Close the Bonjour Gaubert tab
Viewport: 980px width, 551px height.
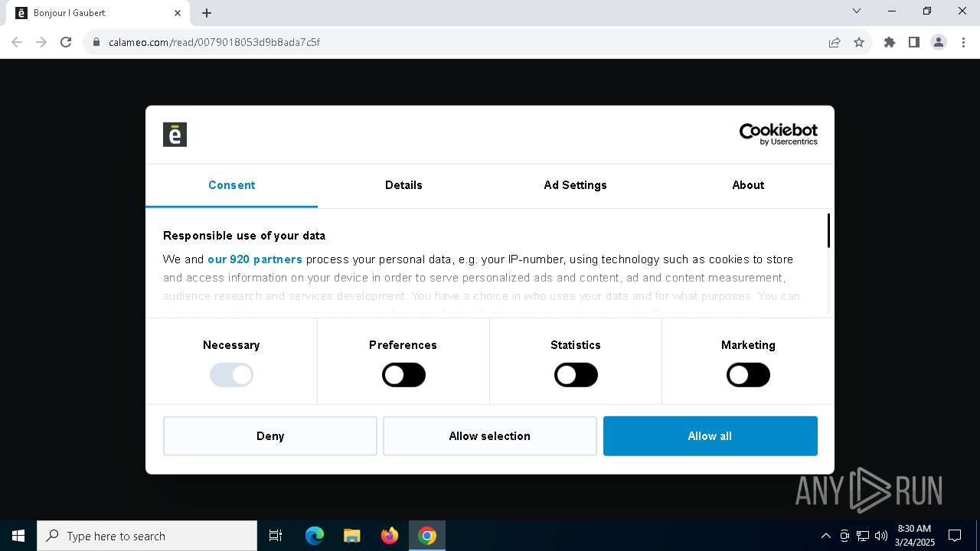(x=178, y=13)
